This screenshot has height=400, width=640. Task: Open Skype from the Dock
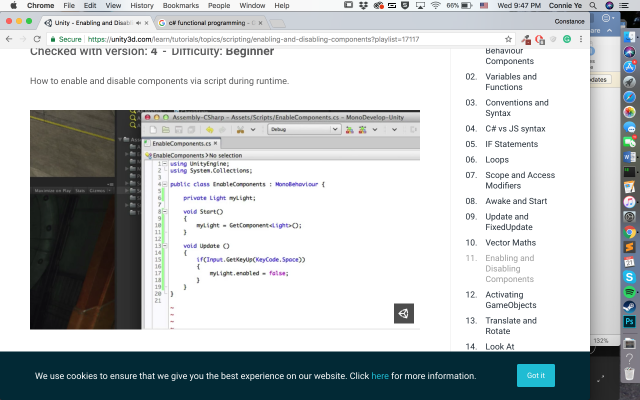coord(629,277)
